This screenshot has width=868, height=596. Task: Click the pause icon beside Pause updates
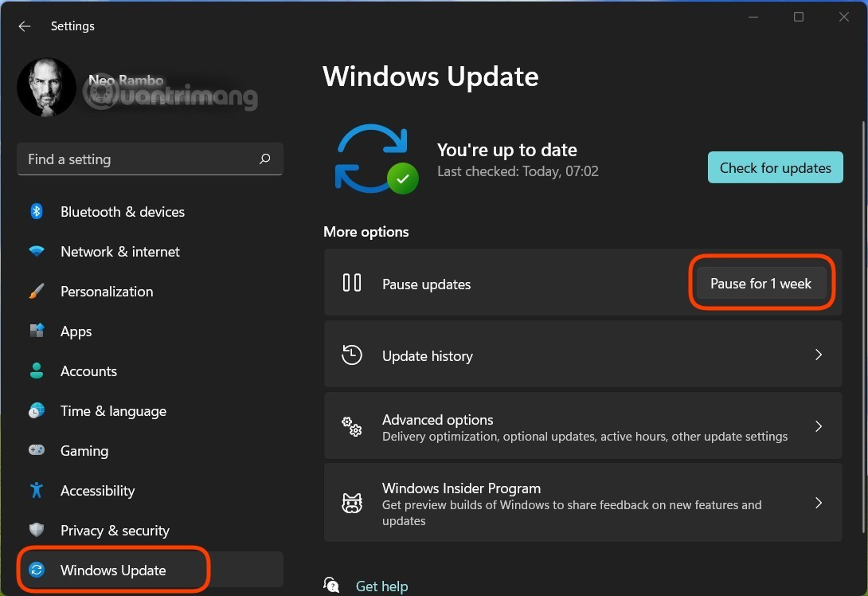point(351,283)
